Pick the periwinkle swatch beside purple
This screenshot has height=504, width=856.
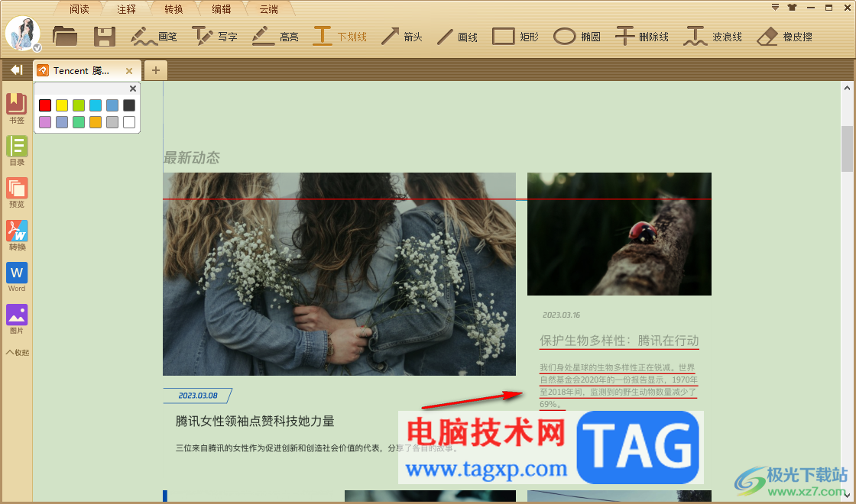point(62,122)
